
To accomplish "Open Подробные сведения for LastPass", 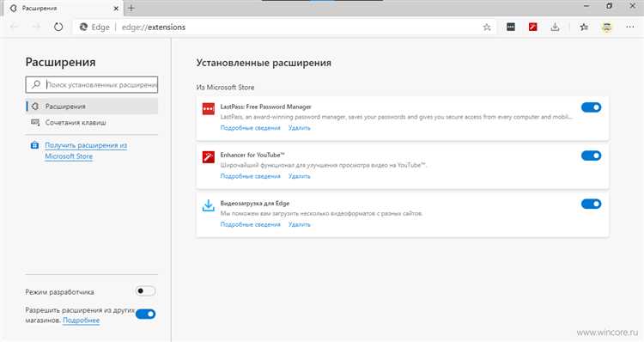I will click(x=250, y=128).
